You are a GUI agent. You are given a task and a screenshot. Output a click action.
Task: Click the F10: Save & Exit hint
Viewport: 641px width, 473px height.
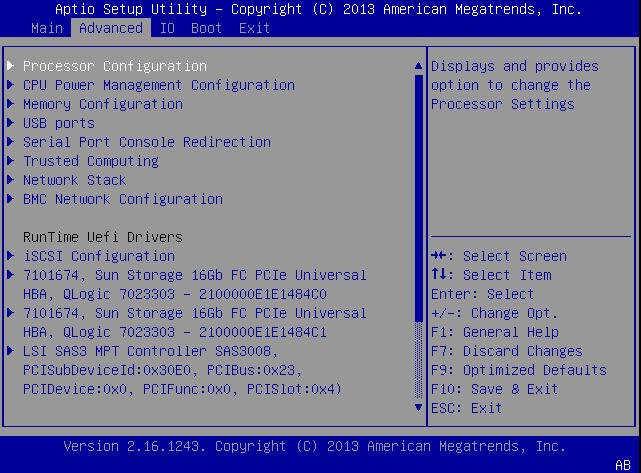pyautogui.click(x=495, y=389)
